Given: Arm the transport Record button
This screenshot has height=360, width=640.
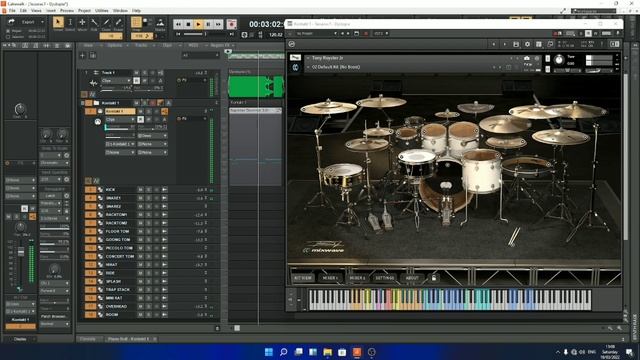Looking at the screenshot, I should pos(231,24).
